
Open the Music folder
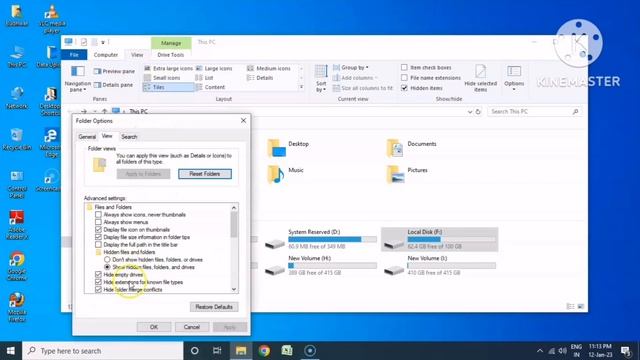click(x=286, y=174)
